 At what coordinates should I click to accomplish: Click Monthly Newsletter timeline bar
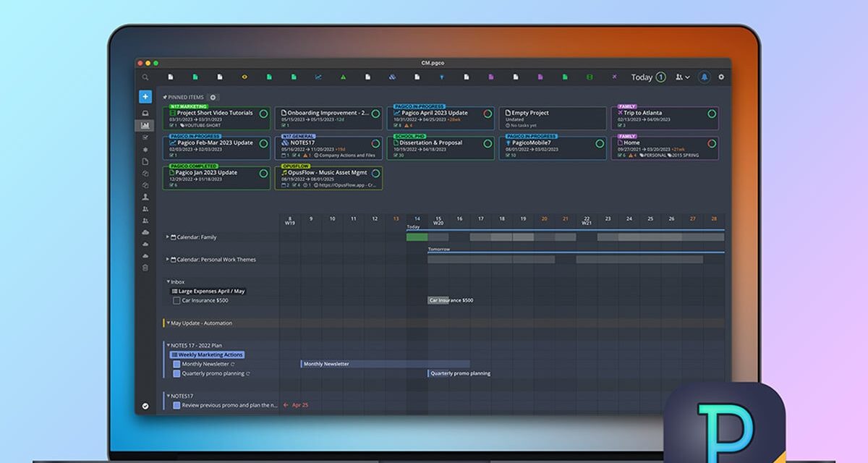click(385, 365)
